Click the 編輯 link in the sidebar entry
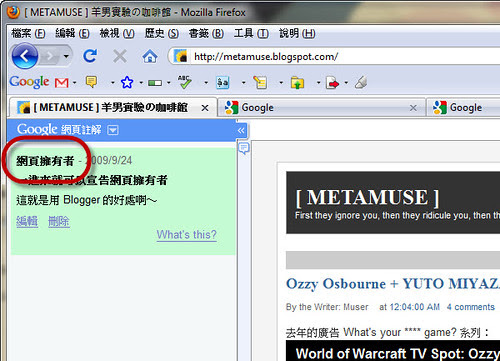Viewport: 500px width, 361px height. (27, 221)
